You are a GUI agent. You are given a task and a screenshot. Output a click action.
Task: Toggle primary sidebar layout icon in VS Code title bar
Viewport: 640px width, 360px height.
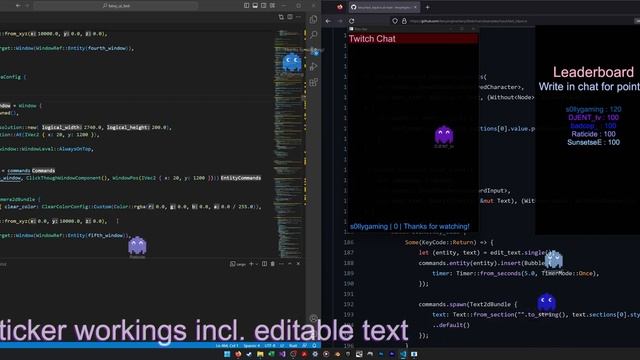point(247,5)
